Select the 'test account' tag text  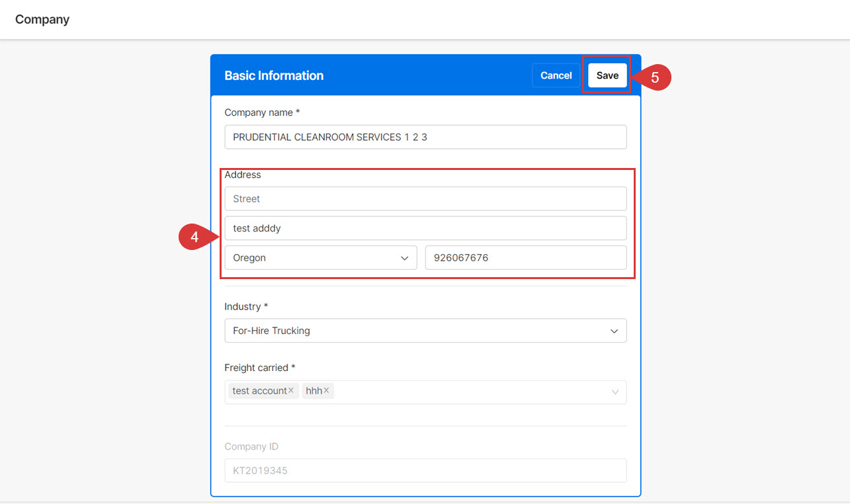pyautogui.click(x=259, y=391)
